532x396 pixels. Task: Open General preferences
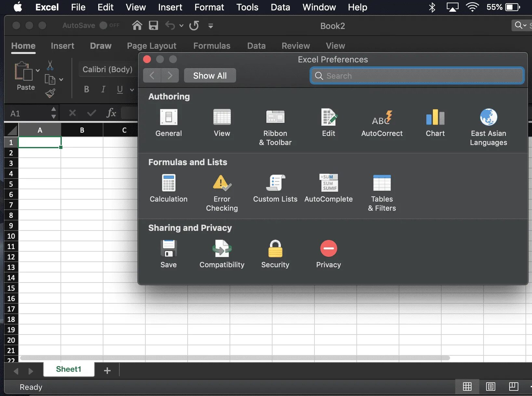click(168, 123)
